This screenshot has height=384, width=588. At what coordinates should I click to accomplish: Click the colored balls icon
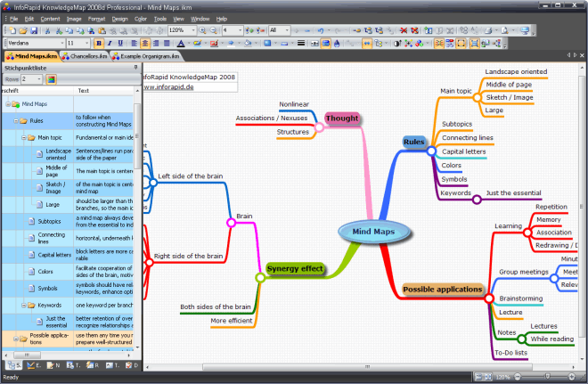point(420,44)
